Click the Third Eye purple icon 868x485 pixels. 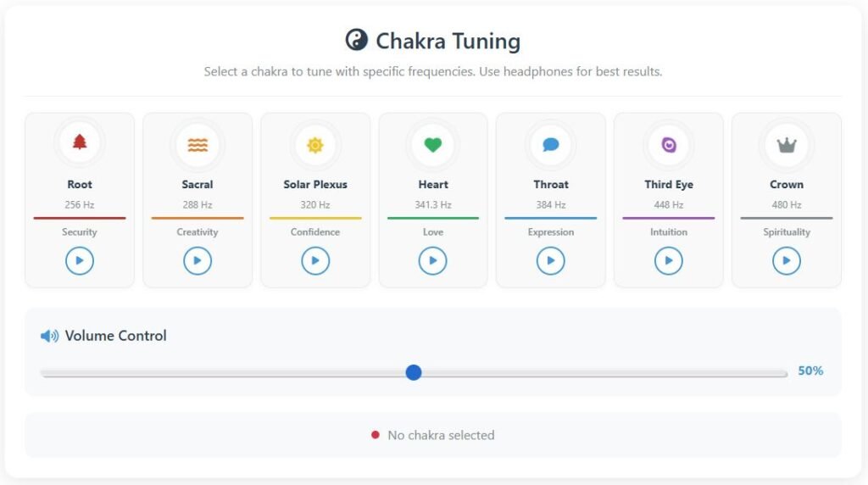pos(669,145)
